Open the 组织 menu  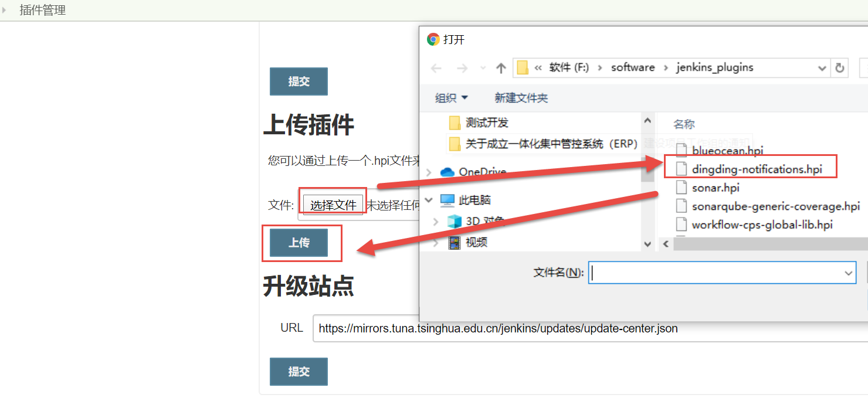(451, 98)
